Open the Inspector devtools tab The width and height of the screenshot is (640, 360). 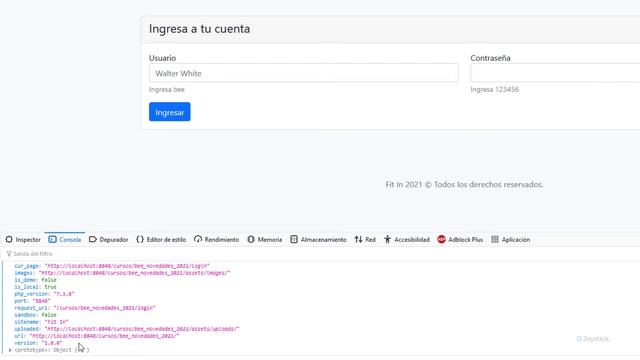click(x=23, y=240)
